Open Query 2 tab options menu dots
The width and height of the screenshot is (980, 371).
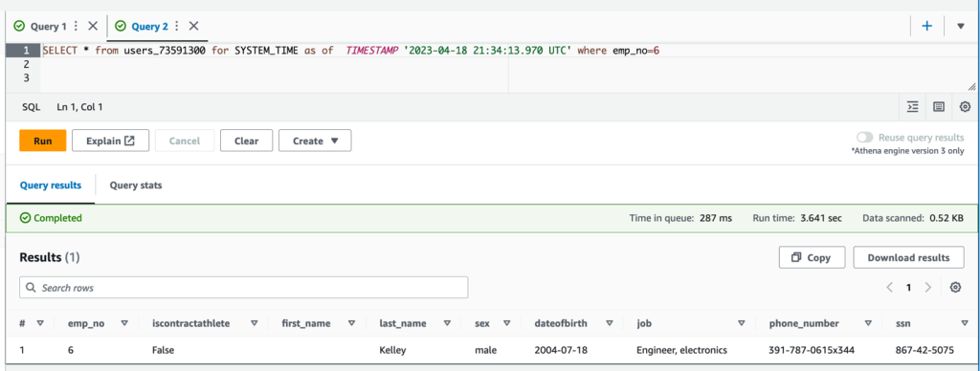(x=177, y=26)
